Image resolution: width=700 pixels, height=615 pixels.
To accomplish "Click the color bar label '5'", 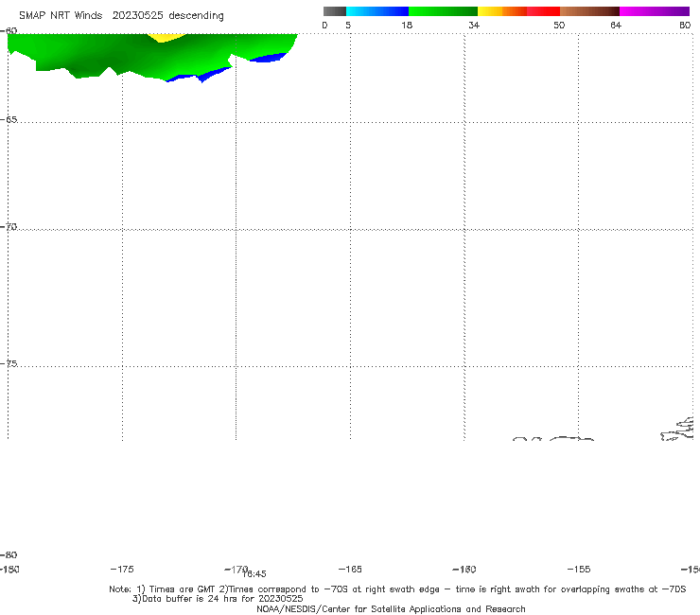I will (348, 25).
